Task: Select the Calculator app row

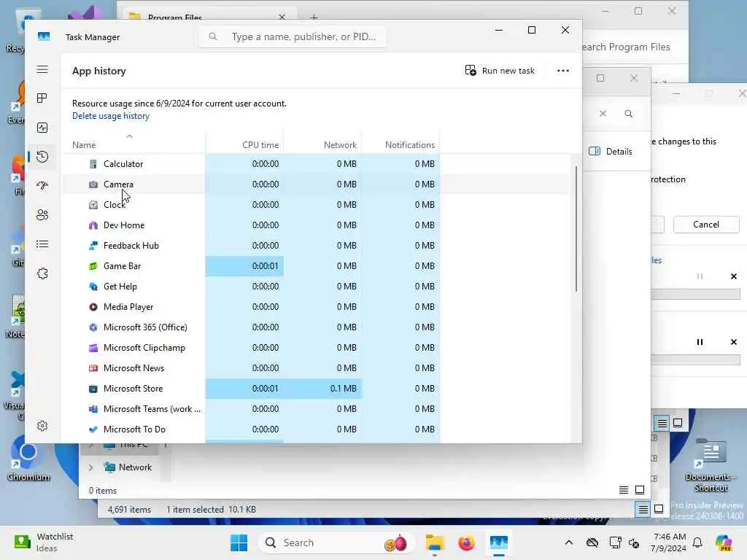Action: (316, 164)
